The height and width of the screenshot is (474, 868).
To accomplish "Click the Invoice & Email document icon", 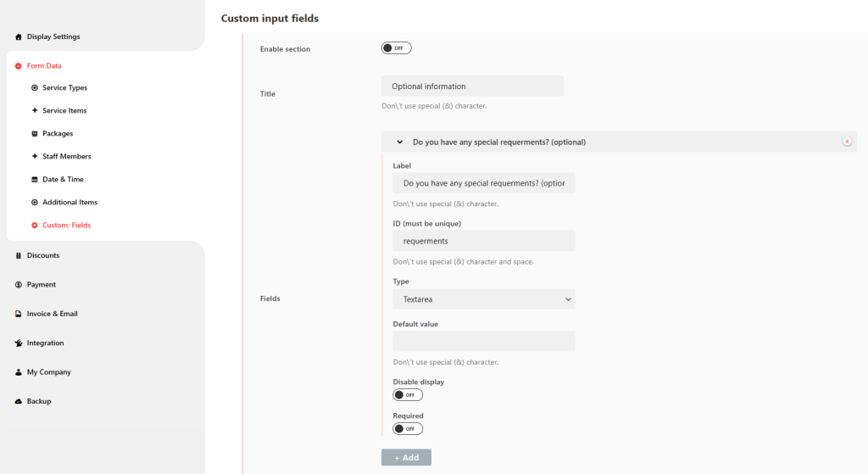I will (19, 314).
